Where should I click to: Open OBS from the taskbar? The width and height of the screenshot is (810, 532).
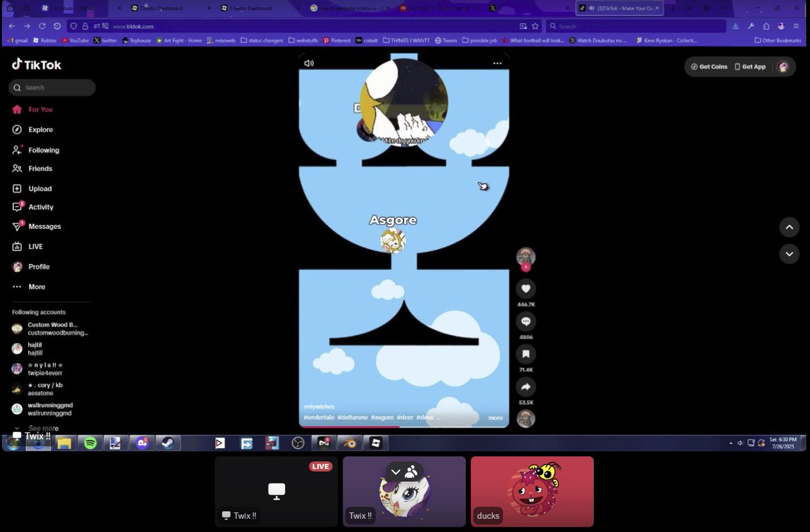pos(298,443)
